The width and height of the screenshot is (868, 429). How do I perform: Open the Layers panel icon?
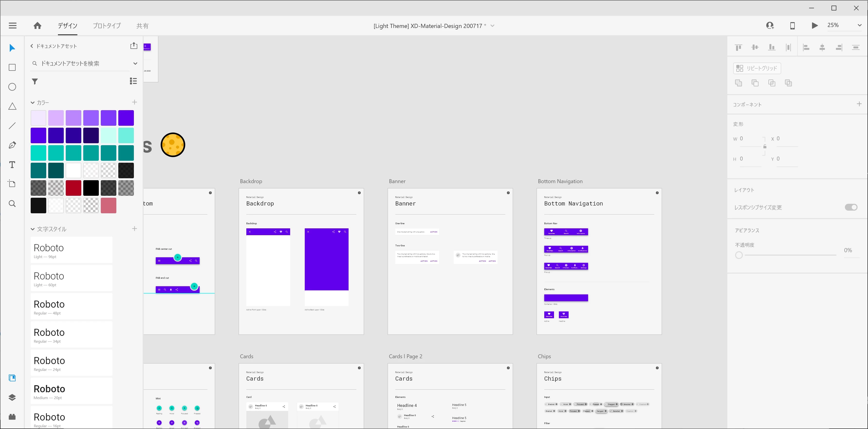(12, 397)
